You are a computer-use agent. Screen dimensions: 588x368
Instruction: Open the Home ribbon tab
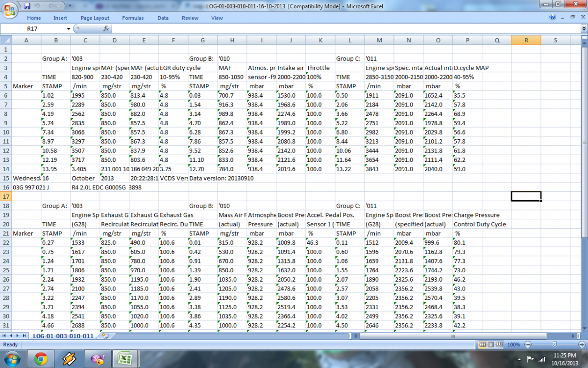pos(34,18)
